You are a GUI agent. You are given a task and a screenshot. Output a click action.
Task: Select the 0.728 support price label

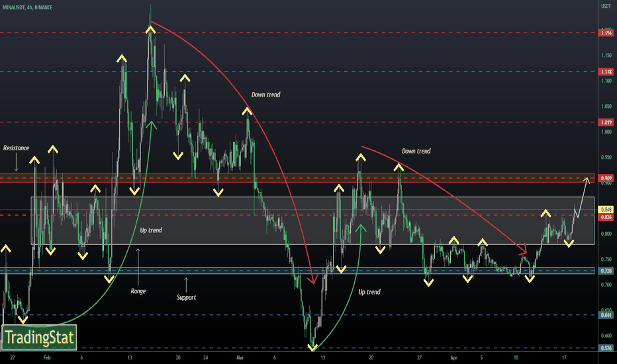606,271
